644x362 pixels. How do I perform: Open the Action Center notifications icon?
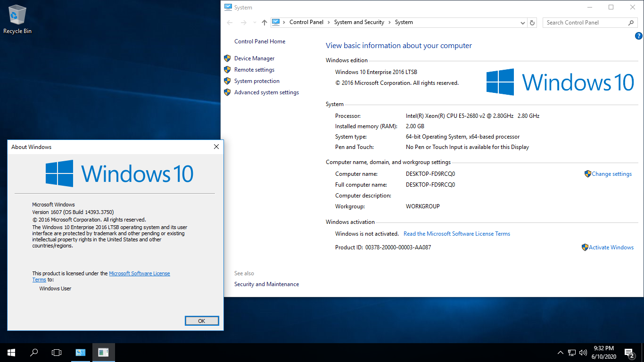[629, 352]
